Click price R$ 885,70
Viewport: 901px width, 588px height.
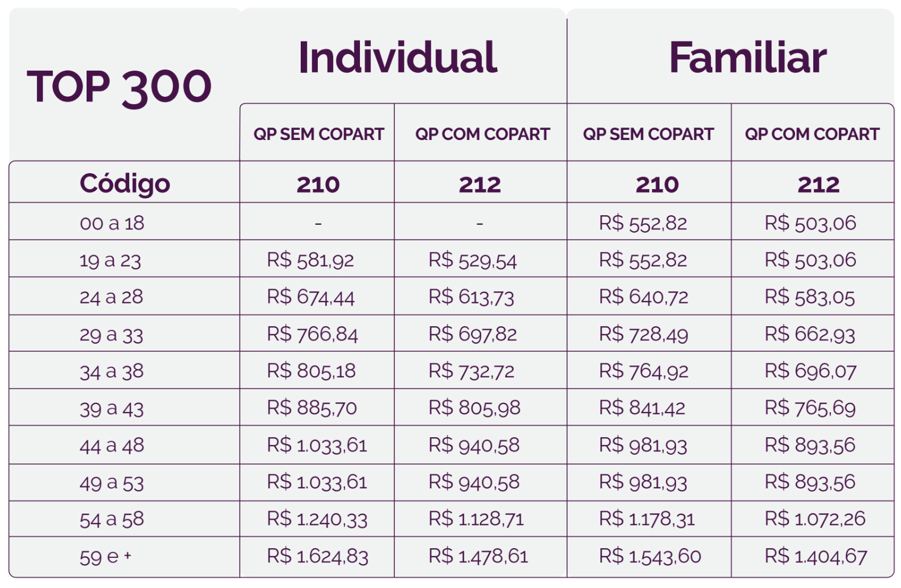point(312,408)
